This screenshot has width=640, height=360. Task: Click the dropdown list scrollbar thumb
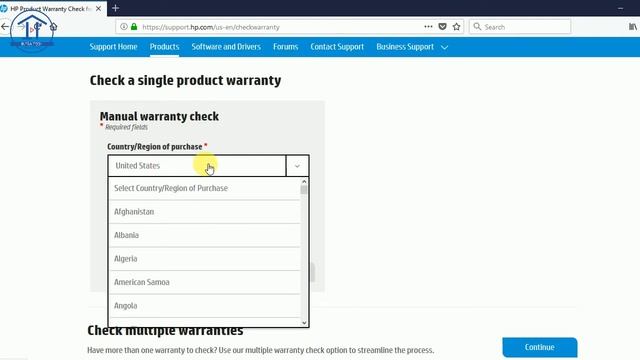click(304, 190)
